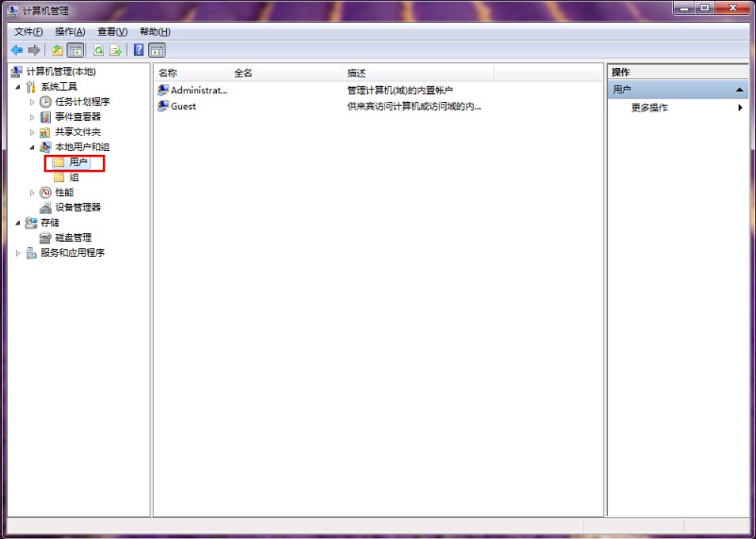Select the Guest user account
Screen dimensions: 756x539
tap(183, 107)
